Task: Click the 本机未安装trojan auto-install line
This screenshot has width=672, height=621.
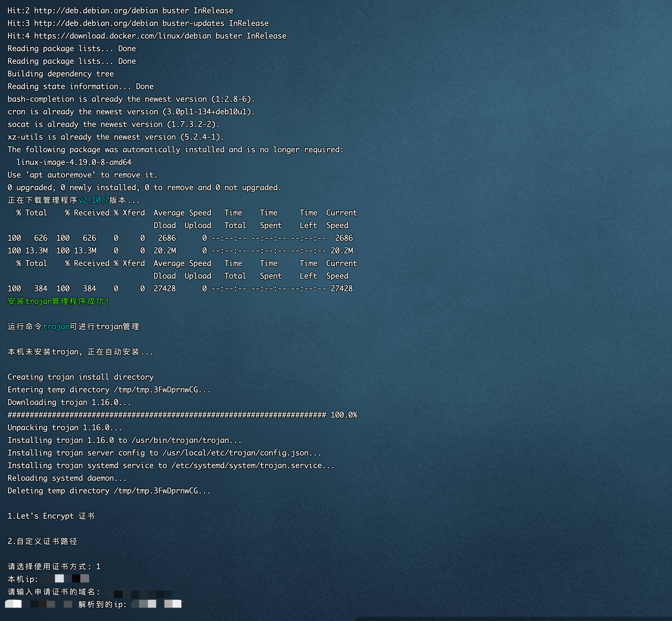Action: point(80,352)
